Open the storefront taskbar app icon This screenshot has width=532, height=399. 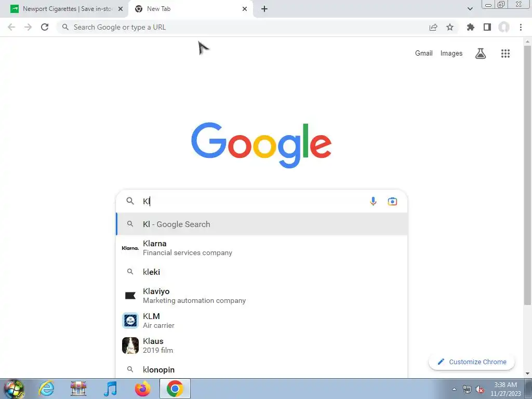pos(78,389)
